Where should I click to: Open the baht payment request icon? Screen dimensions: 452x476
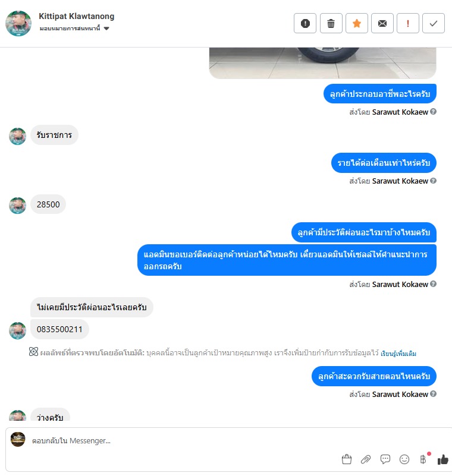click(423, 459)
